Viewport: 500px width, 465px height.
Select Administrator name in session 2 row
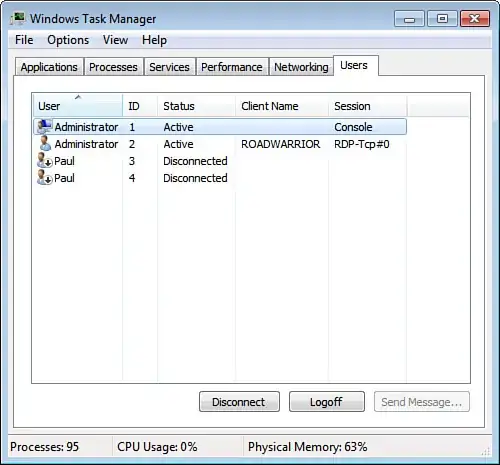pyautogui.click(x=86, y=144)
